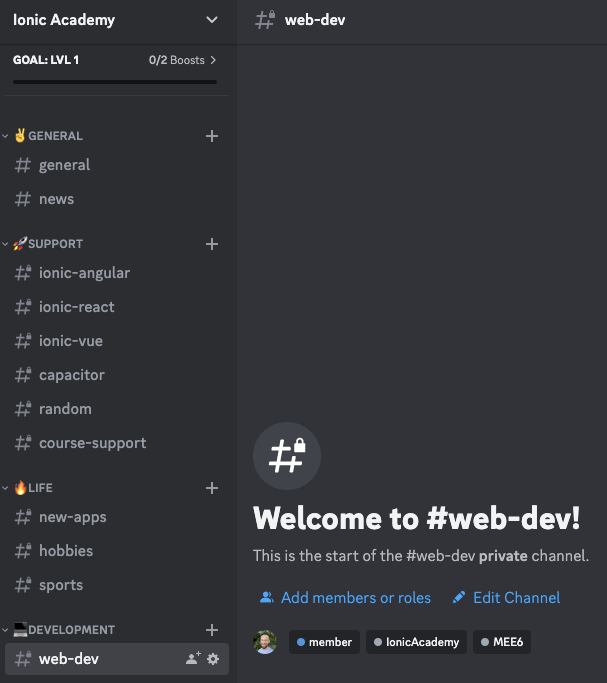Open the hobbies channel
607x683 pixels.
point(117,551)
